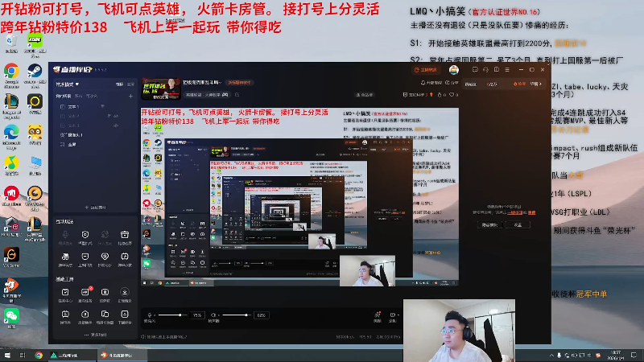Open the cyclist-shaped tool icon
Image resolution: width=644 pixels, height=362 pixels.
coord(65,257)
